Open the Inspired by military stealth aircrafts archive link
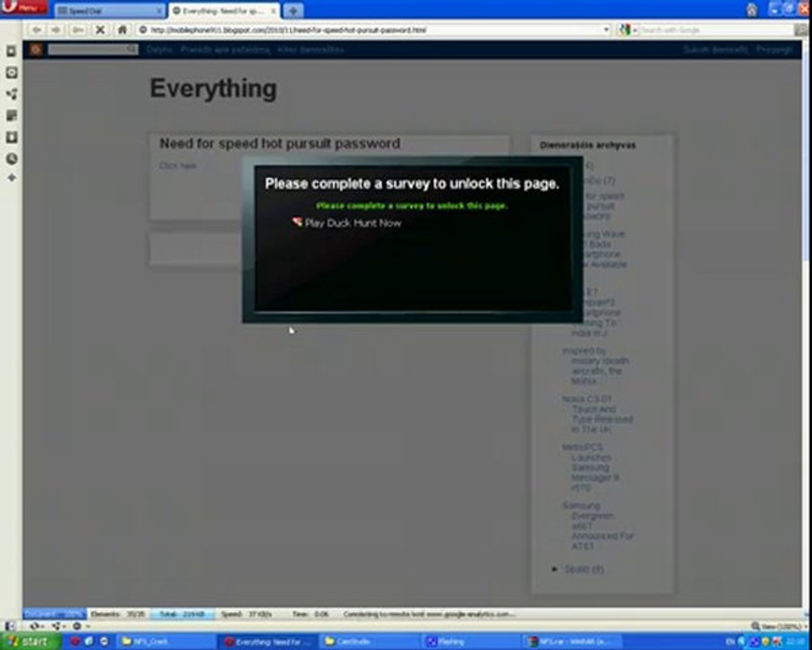 [595, 366]
